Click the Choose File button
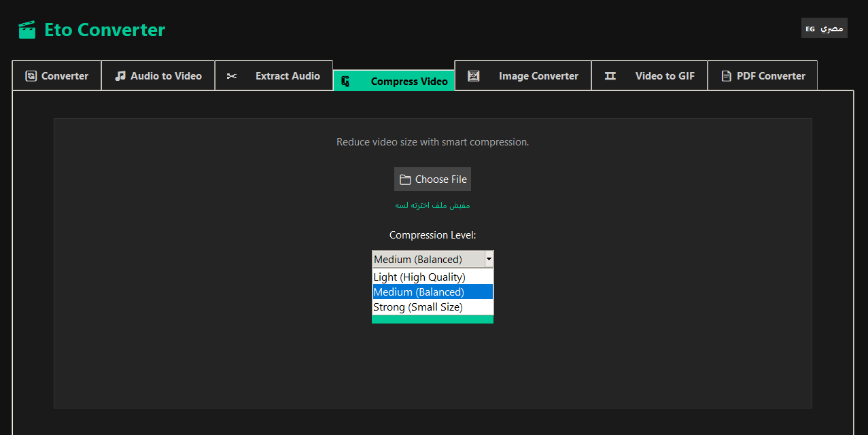This screenshot has height=435, width=868. pyautogui.click(x=432, y=179)
